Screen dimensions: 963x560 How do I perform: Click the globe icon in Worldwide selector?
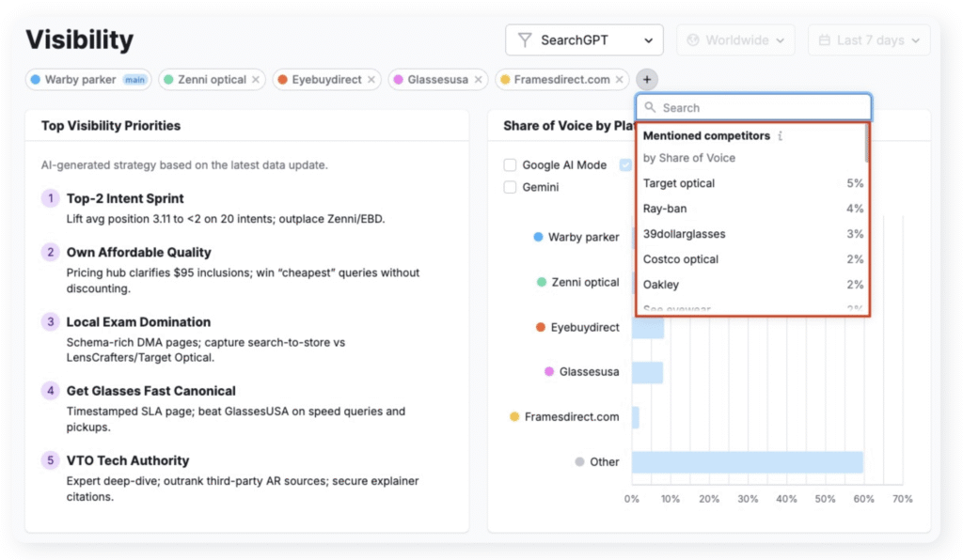(693, 40)
